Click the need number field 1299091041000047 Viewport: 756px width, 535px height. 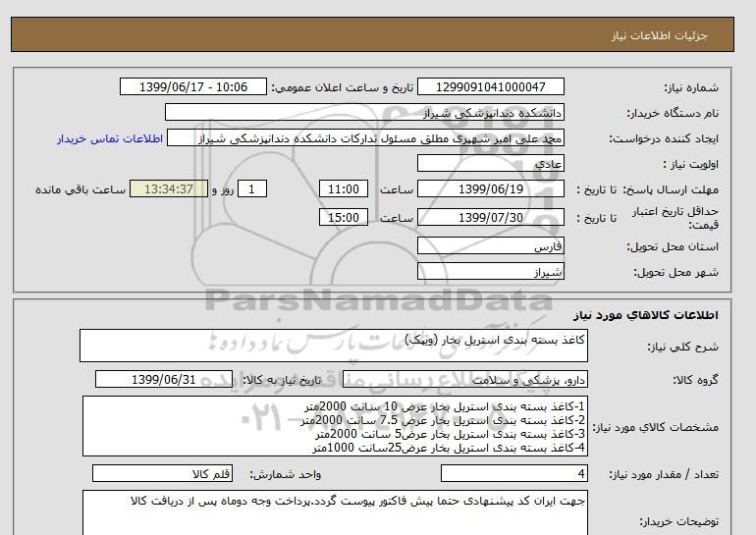point(490,86)
